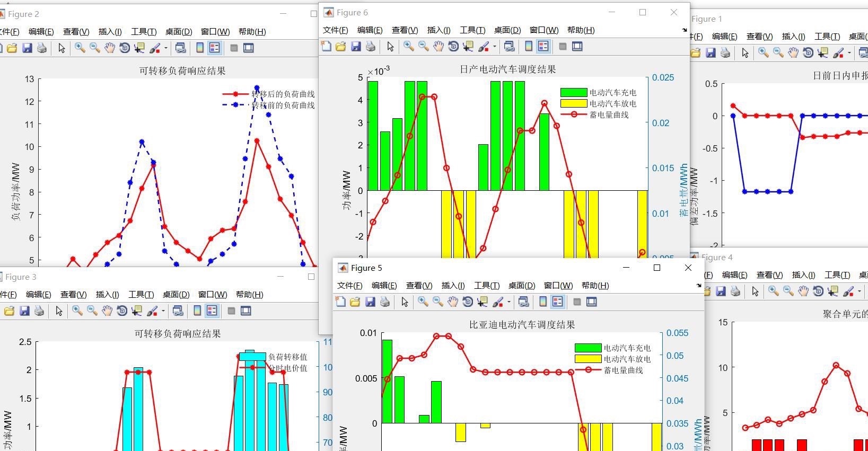
Task: Toggle Zoom In tool in Figure 2
Action: click(x=80, y=48)
